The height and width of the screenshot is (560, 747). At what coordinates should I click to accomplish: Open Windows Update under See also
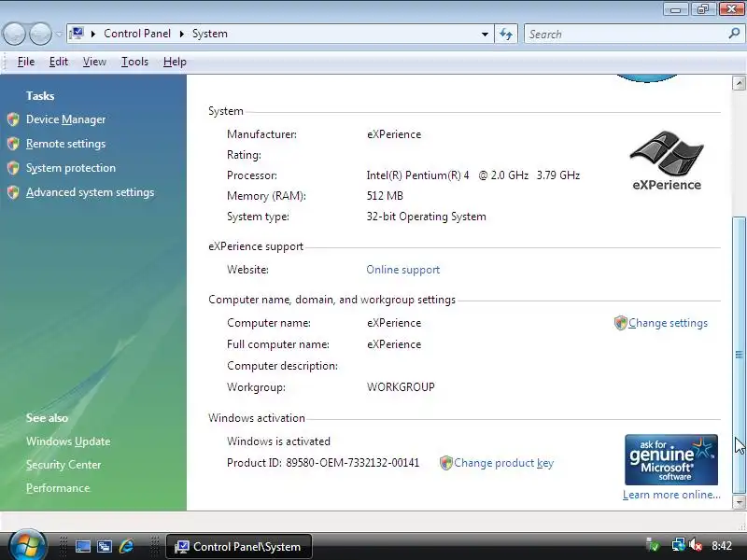tap(68, 441)
